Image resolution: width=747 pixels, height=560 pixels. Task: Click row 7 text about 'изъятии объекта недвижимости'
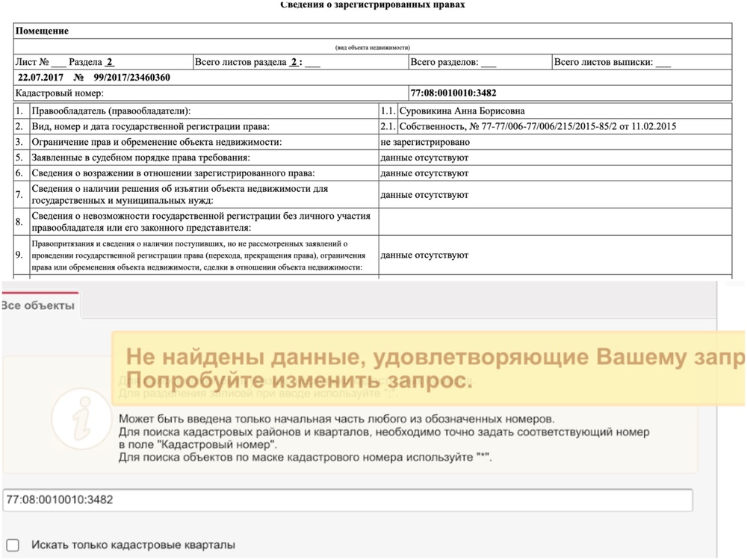(180, 194)
